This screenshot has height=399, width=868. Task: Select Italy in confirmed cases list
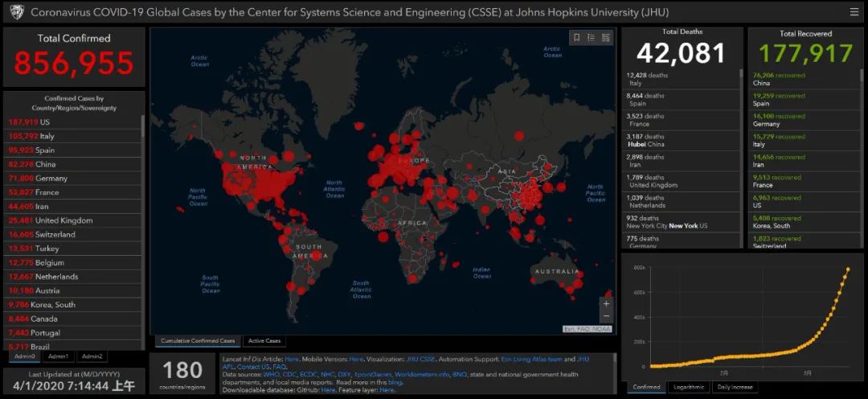point(74,136)
